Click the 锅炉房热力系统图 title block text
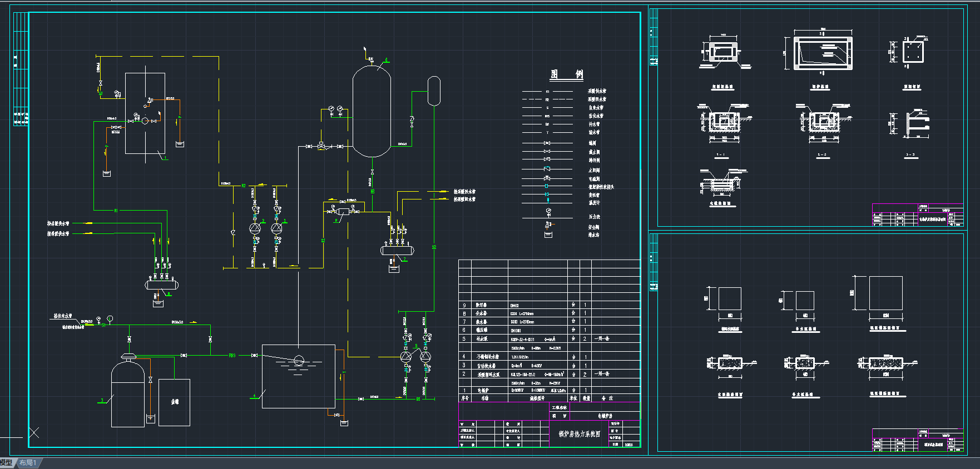Image resolution: width=980 pixels, height=469 pixels. pos(579,434)
